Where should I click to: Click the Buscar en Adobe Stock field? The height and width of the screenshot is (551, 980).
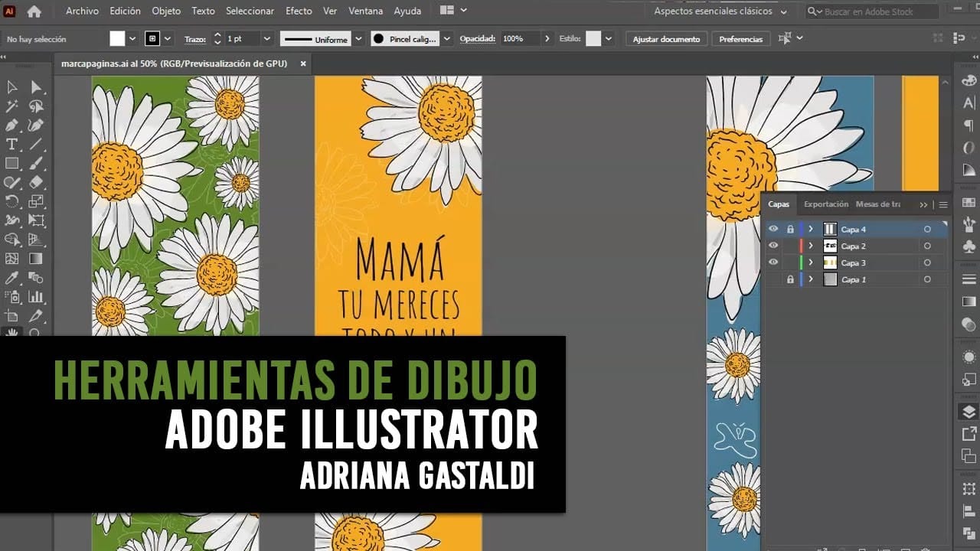pyautogui.click(x=873, y=11)
